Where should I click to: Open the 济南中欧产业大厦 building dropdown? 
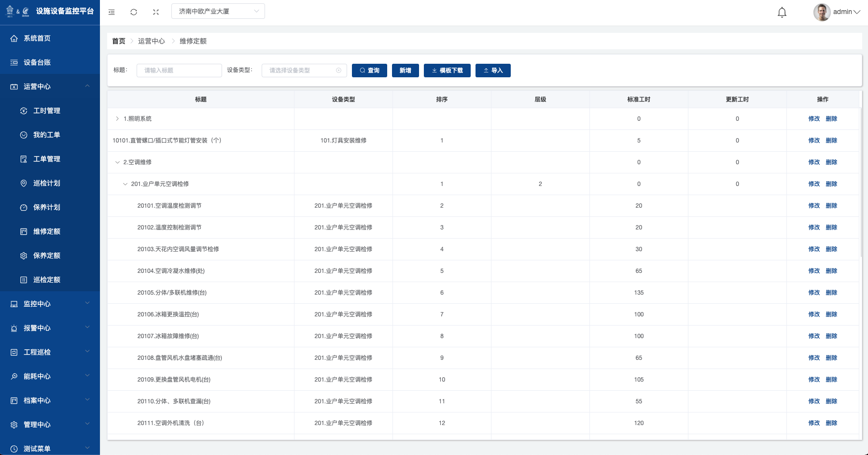pos(218,11)
